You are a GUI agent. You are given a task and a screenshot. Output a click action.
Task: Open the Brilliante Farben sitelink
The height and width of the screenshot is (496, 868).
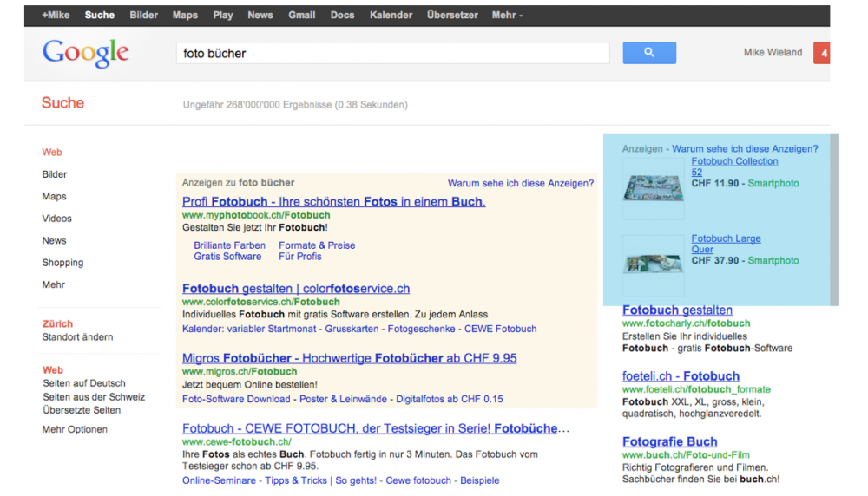pyautogui.click(x=229, y=245)
